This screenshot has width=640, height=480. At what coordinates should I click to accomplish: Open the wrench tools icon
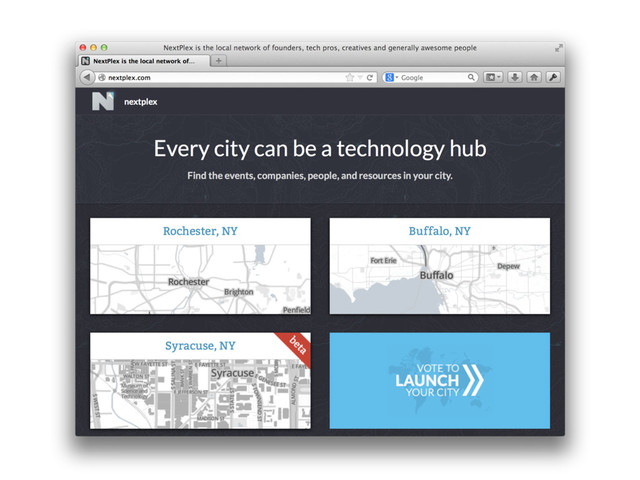point(553,77)
